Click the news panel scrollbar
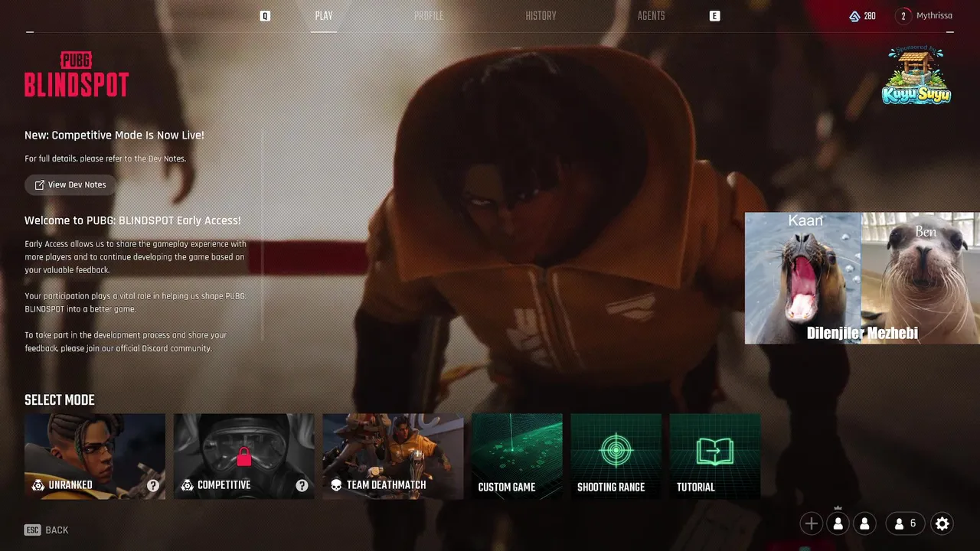The image size is (980, 551). click(x=263, y=235)
